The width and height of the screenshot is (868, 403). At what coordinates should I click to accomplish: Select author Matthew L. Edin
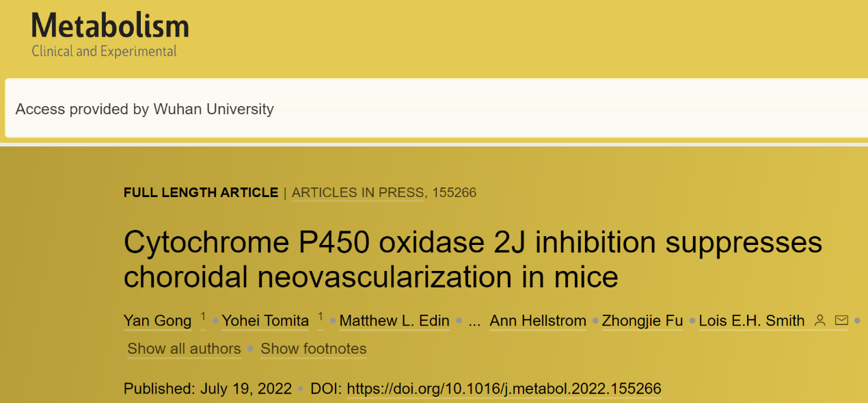[x=394, y=320]
